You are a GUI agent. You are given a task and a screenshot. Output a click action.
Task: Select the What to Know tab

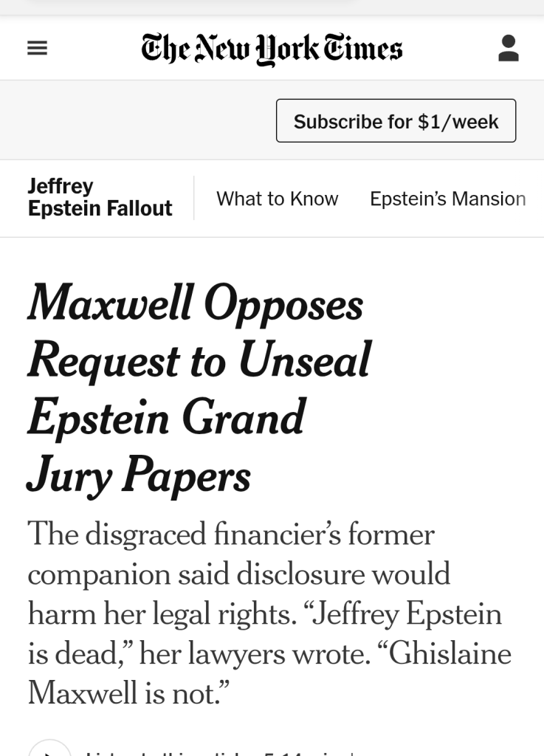[277, 199]
